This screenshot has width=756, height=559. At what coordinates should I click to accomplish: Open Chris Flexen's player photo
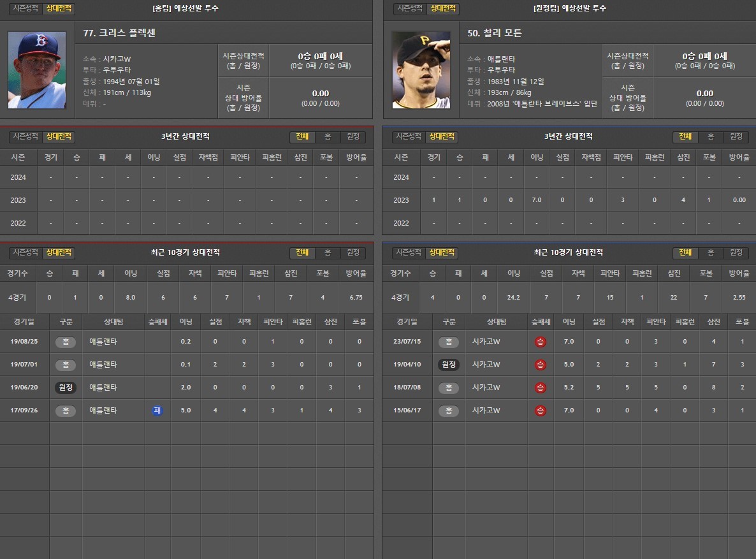tap(37, 70)
